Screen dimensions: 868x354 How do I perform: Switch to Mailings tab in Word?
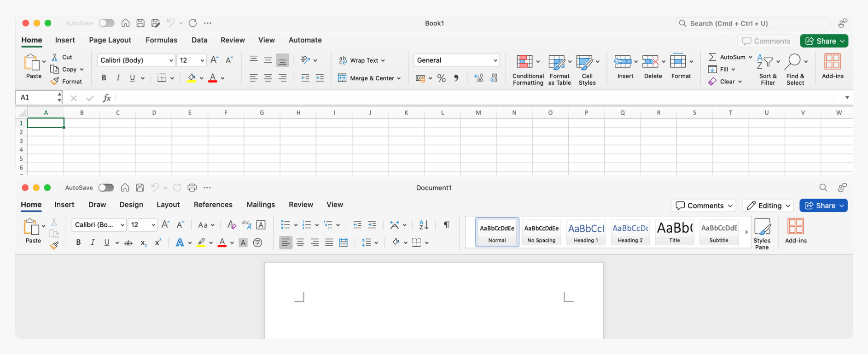[x=261, y=205]
